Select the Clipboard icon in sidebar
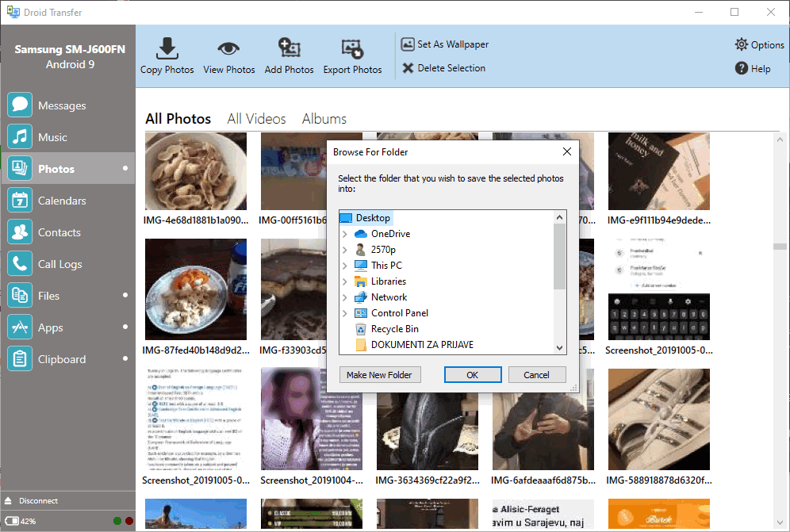The height and width of the screenshot is (532, 790). [20, 358]
